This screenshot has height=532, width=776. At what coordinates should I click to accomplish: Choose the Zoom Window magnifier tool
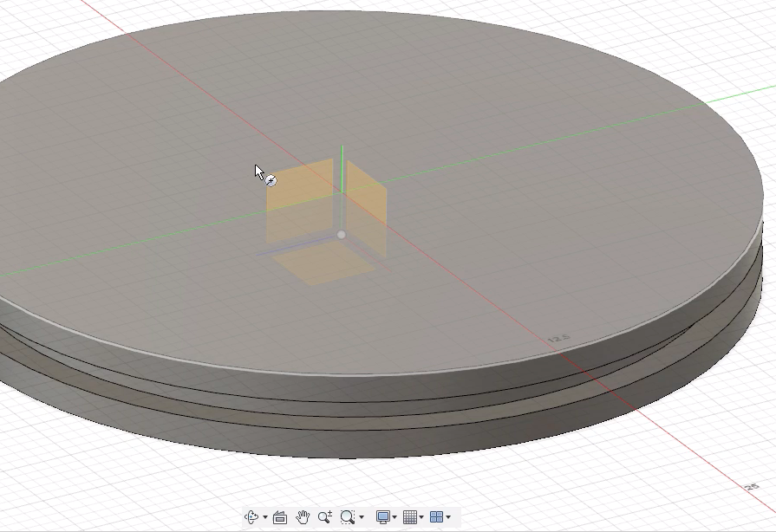[348, 517]
